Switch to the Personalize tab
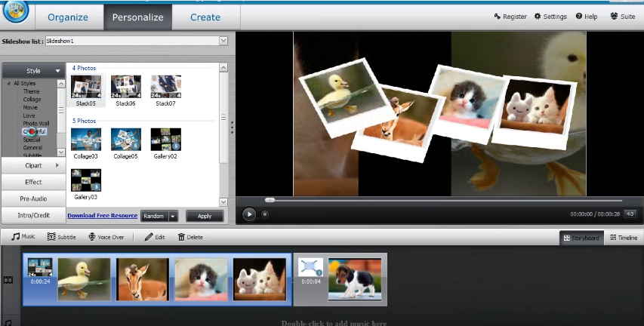644x326 pixels. pyautogui.click(x=137, y=17)
